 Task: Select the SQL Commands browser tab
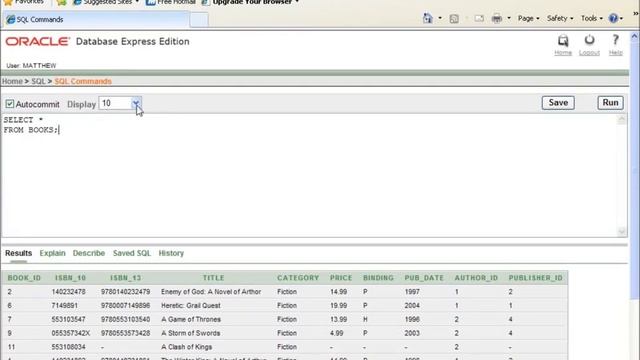[95, 20]
